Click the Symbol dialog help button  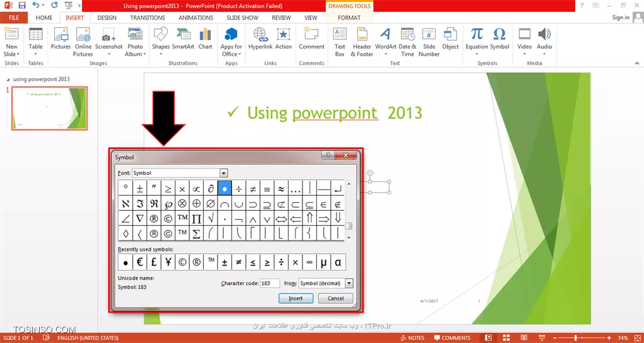(327, 155)
